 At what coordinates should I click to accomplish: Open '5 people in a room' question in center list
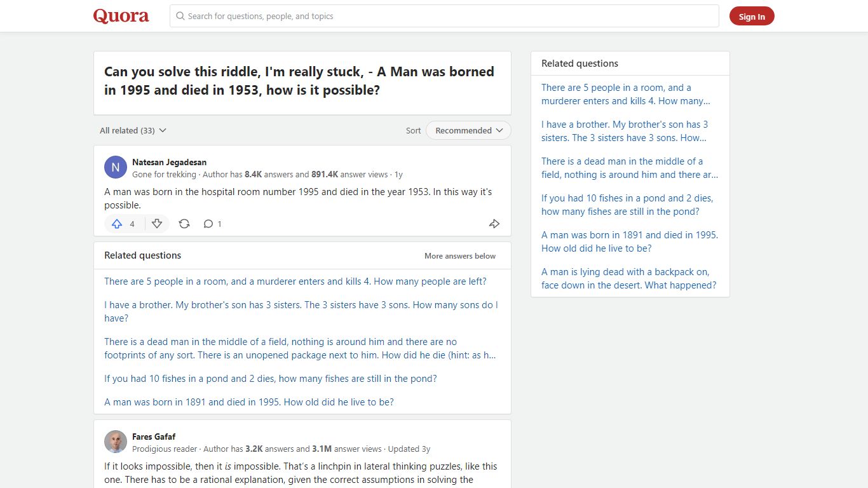point(295,281)
